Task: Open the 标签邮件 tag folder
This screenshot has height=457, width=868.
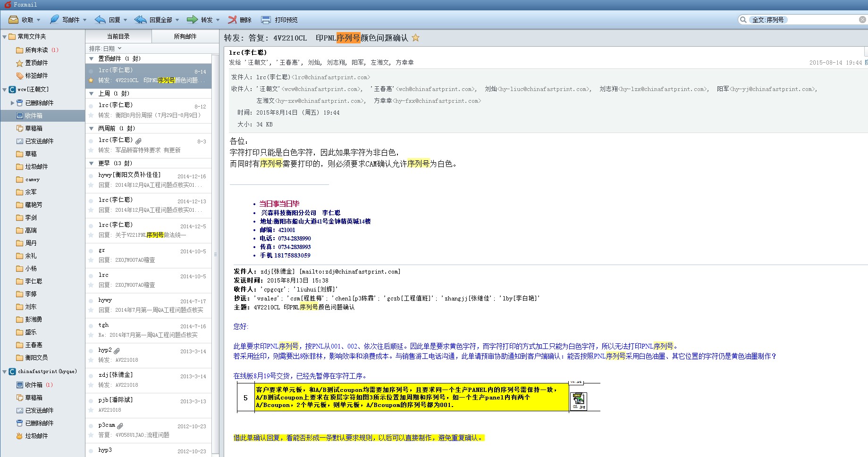Action: (x=32, y=75)
